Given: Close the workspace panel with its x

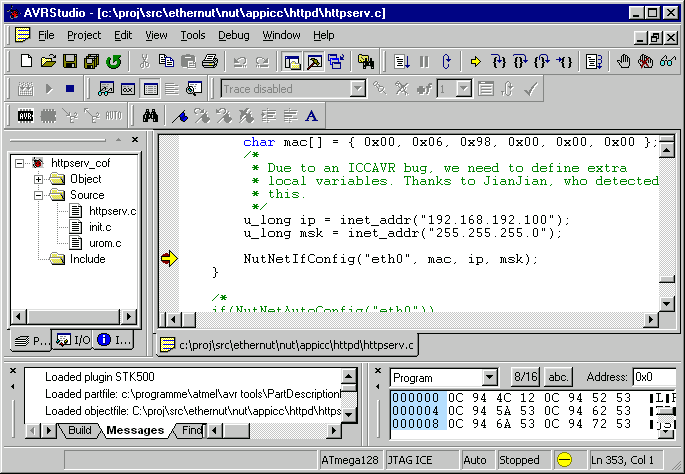Looking at the screenshot, I should (135, 139).
